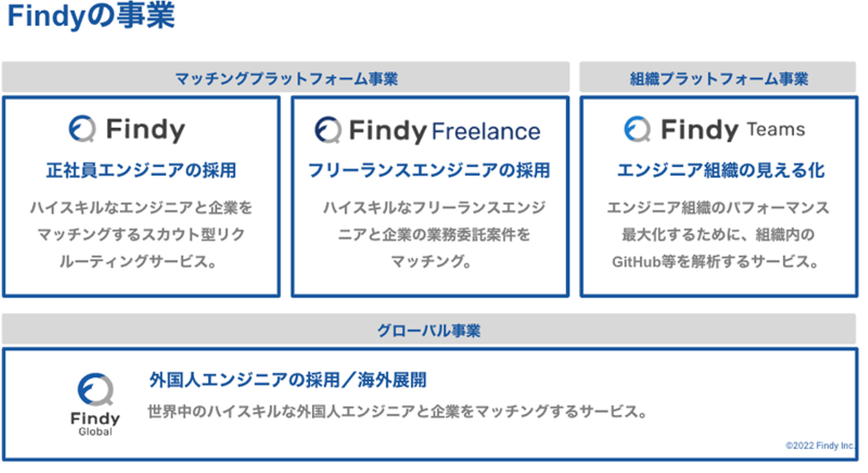This screenshot has width=868, height=473.
Task: Click the スカウト型リクルーティングサービス description text
Action: [141, 235]
